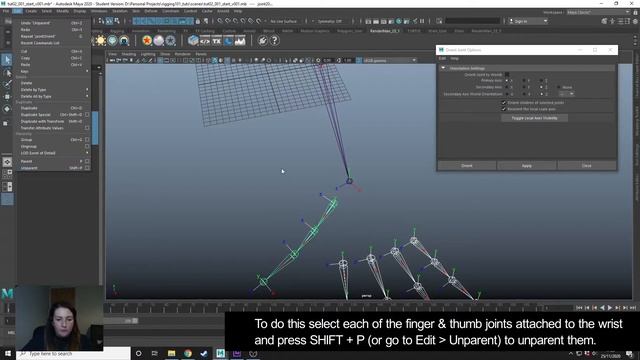Viewport: 640px width, 360px height.
Task: Click Apply in Orient Joint Options
Action: [x=527, y=166]
